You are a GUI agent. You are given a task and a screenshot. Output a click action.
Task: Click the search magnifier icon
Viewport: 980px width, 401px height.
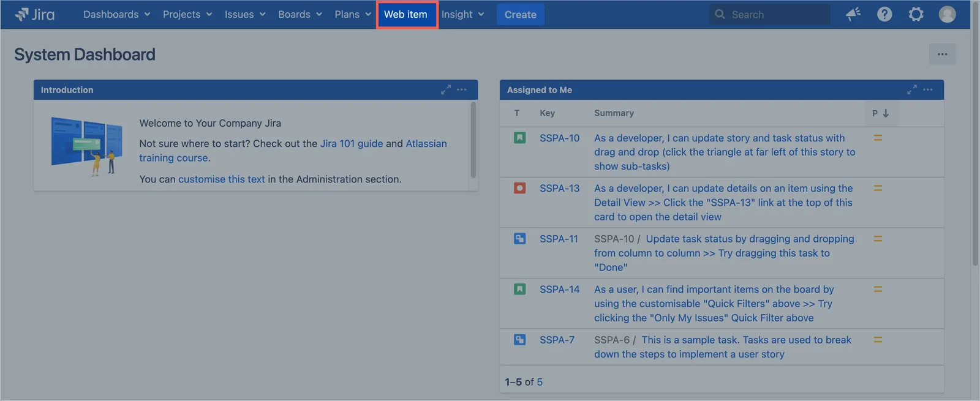pos(720,14)
